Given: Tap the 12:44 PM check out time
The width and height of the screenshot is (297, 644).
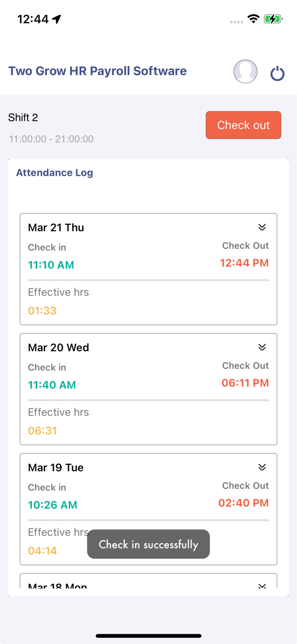Looking at the screenshot, I should click(x=244, y=263).
